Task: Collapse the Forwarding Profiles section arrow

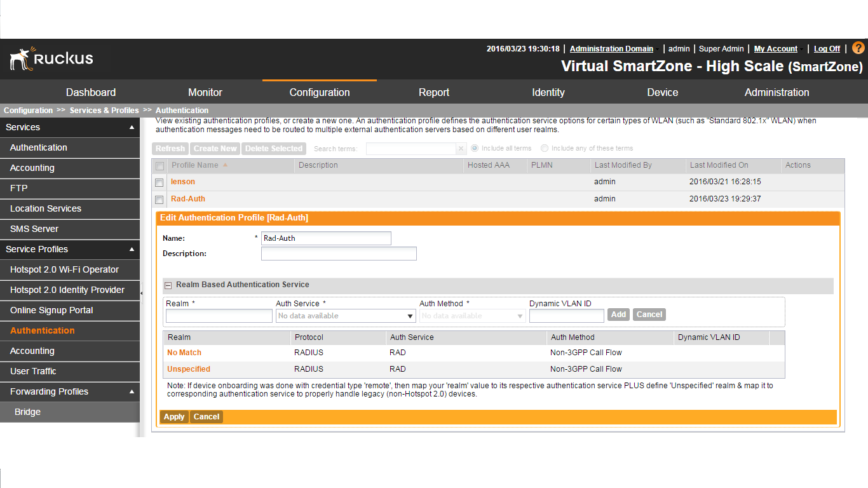Action: click(132, 392)
